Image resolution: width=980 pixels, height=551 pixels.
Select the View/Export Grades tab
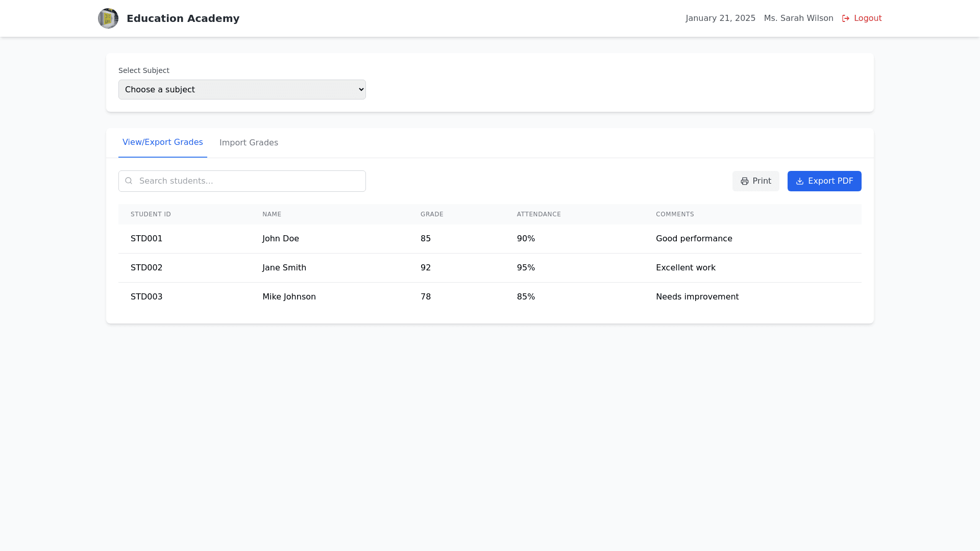[x=162, y=142]
